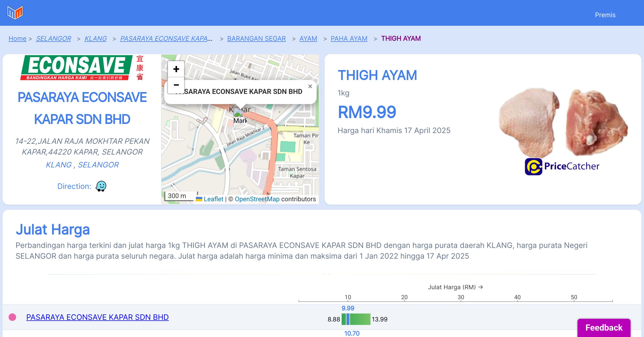Click the date 'Harga hari Khamis 17 April 2025'
Screen dimensions: 644x337
coord(394,130)
